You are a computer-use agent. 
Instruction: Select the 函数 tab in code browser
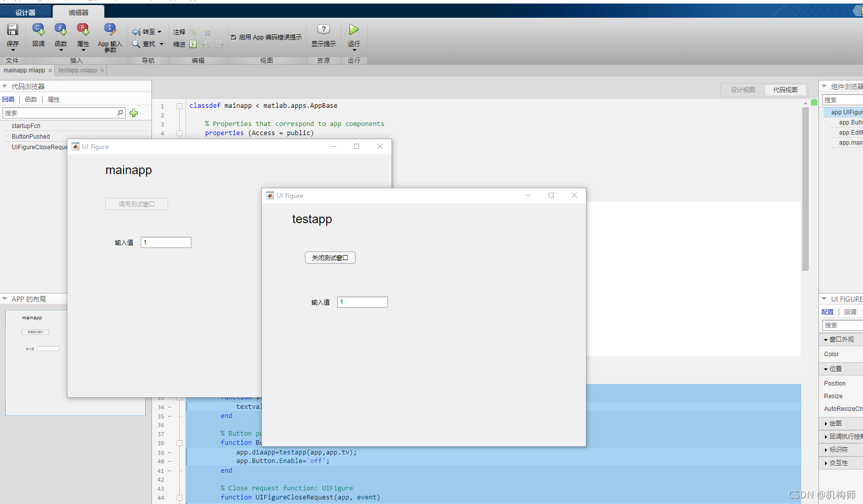[x=31, y=100]
